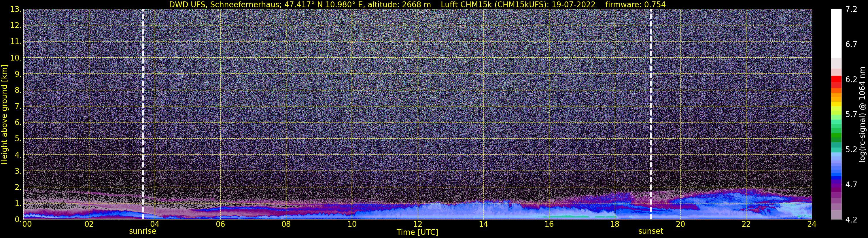Click the '6.' height tick label
The width and height of the screenshot is (868, 238).
18,122
